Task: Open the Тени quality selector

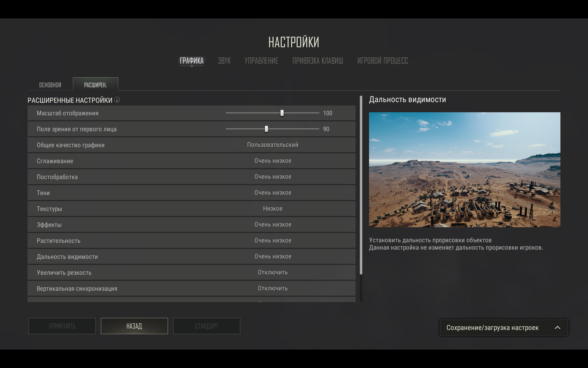Action: [273, 193]
